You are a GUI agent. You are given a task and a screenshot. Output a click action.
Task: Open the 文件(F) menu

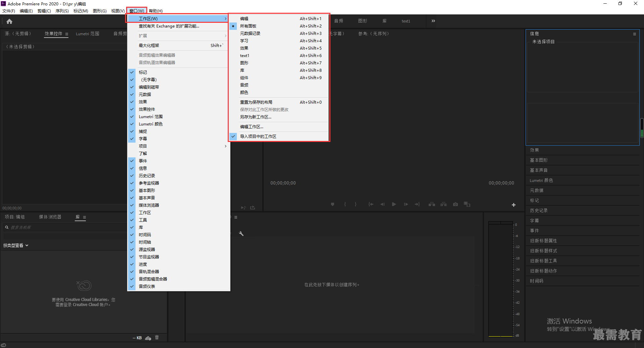9,11
